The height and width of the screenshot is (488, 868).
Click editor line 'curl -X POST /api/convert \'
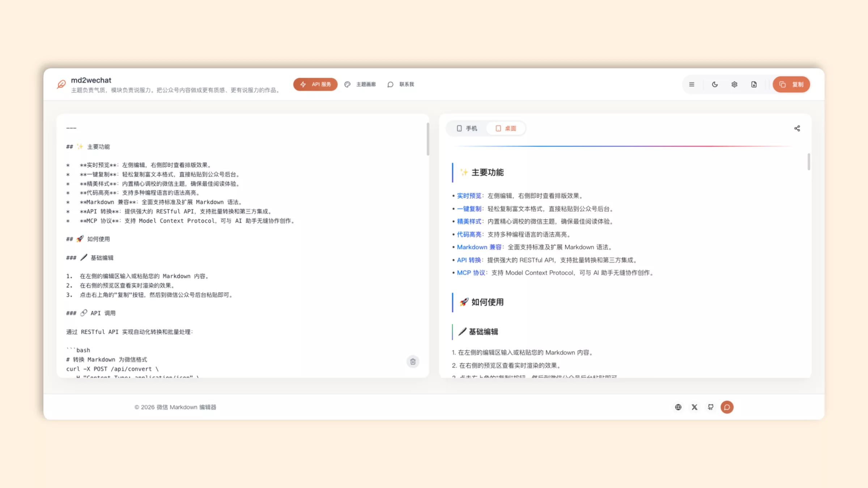click(x=112, y=369)
